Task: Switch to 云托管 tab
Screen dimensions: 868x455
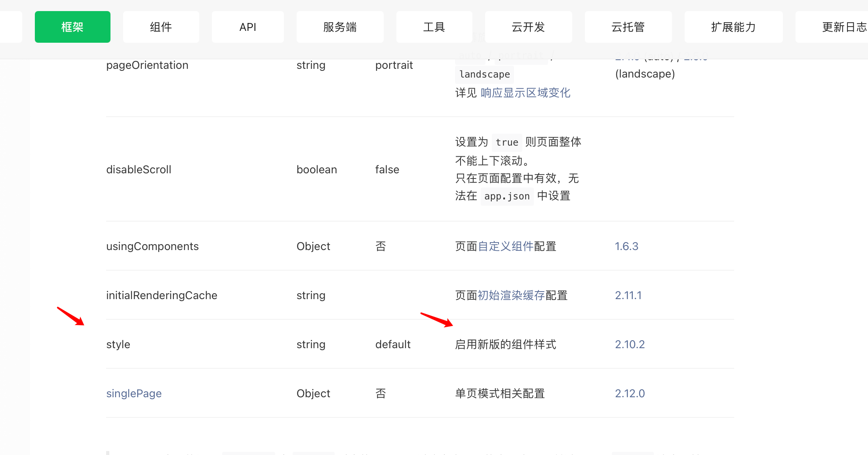Action: tap(628, 27)
